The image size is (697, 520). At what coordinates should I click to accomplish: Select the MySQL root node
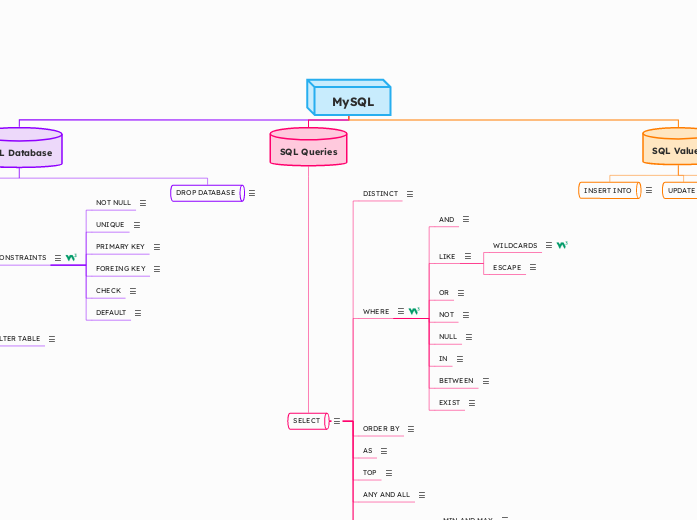point(349,101)
